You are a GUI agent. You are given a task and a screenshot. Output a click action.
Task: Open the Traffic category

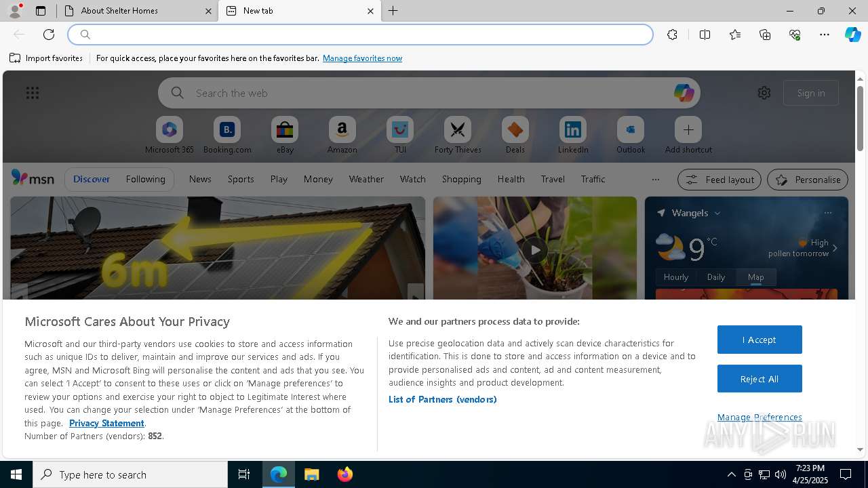click(593, 179)
